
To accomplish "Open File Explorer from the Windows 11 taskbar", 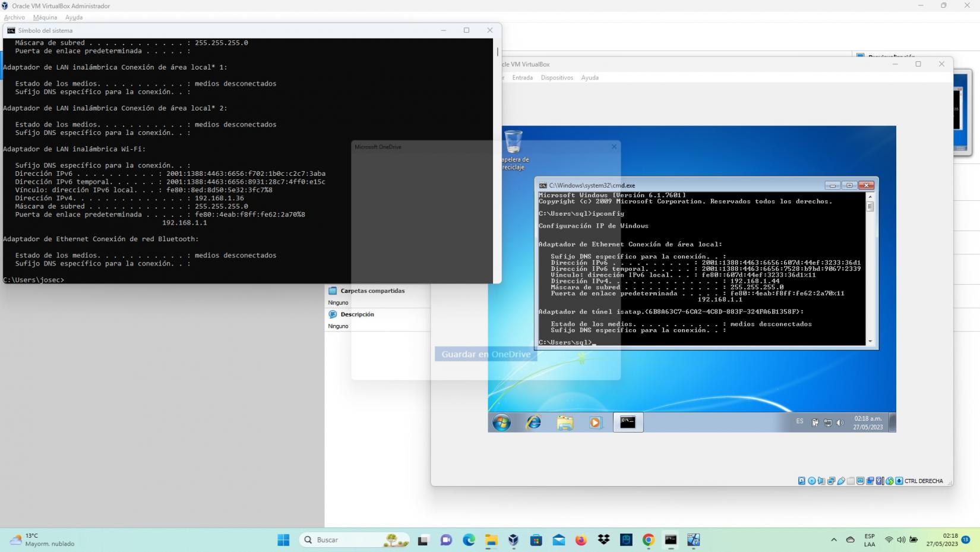I will point(491,540).
